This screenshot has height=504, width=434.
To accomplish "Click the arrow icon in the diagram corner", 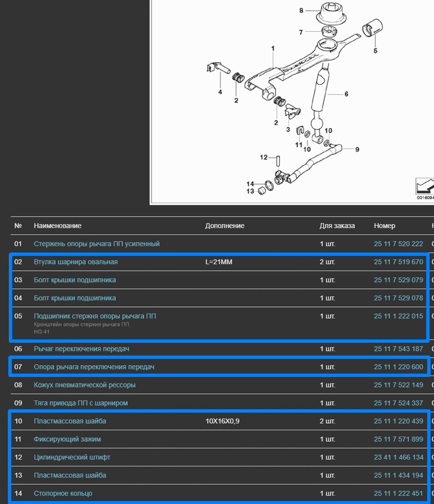I will [425, 186].
